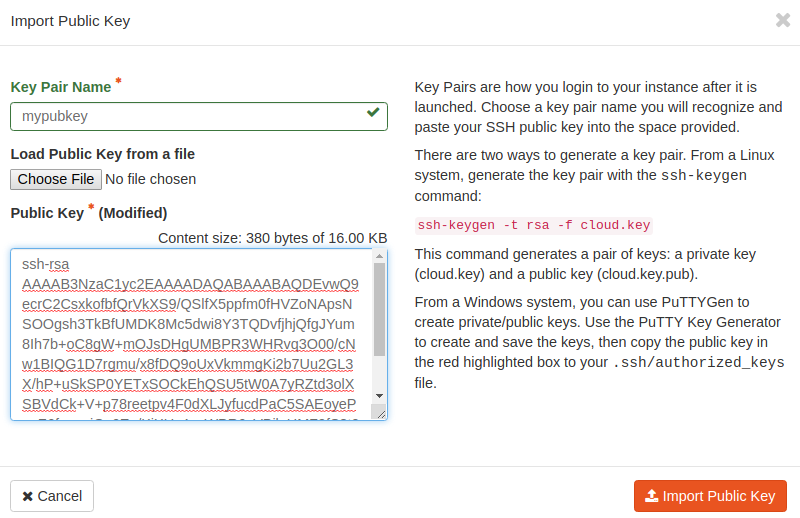The image size is (800, 518).
Task: Click the "Load Public Key from a file" label
Action: (102, 154)
